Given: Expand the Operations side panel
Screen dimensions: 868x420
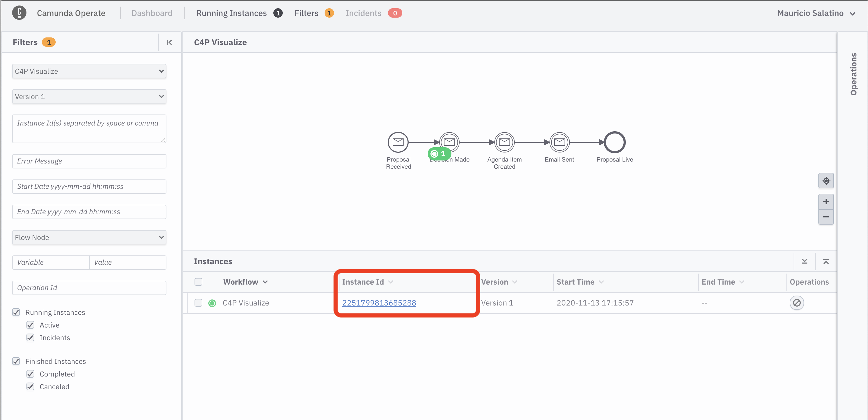Looking at the screenshot, I should [853, 74].
